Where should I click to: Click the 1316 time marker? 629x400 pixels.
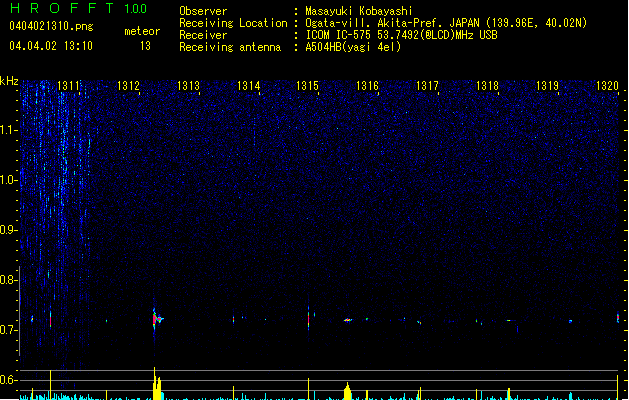click(367, 86)
